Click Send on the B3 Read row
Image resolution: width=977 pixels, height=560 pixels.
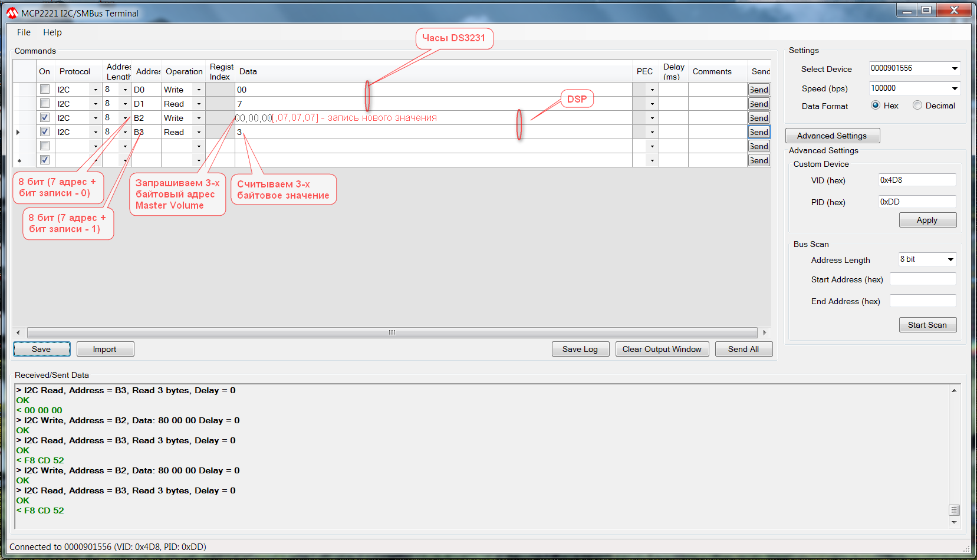pos(759,132)
